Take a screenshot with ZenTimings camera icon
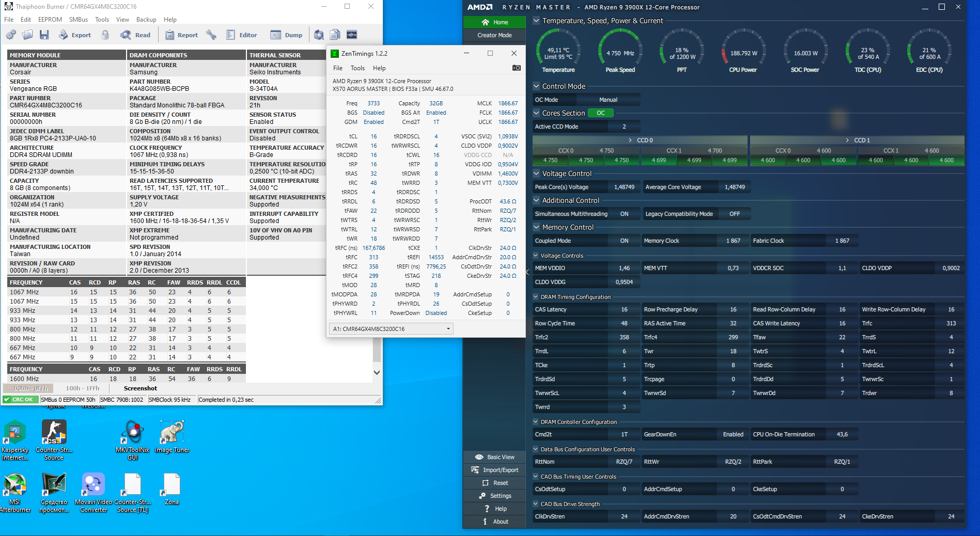Screen dimensions: 980x536 (516, 68)
